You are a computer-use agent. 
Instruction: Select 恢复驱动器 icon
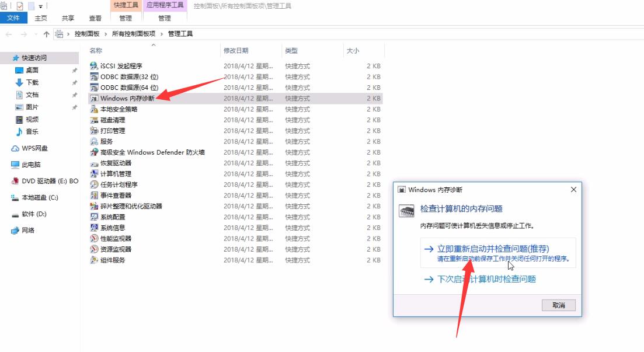click(94, 163)
